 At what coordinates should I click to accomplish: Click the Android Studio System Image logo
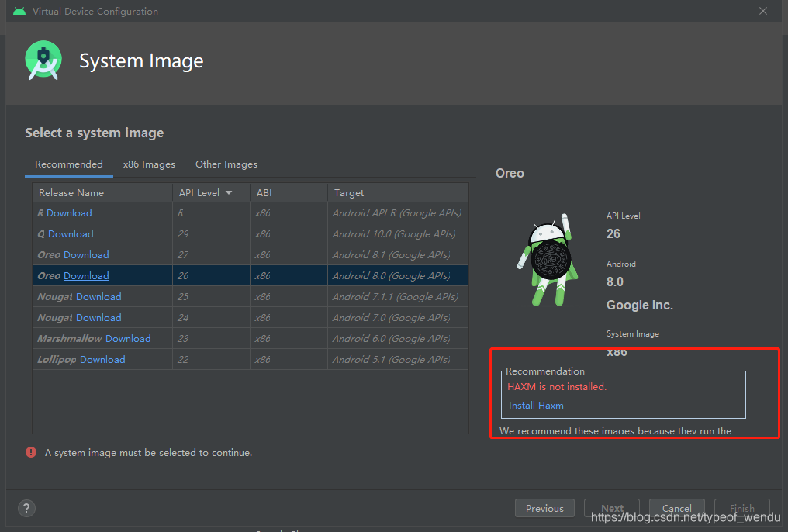point(43,60)
